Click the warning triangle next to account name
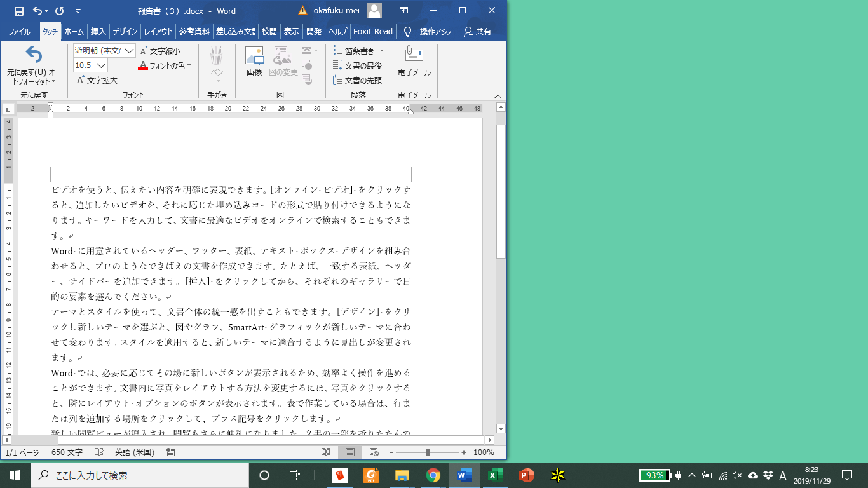The height and width of the screenshot is (488, 868). pos(302,11)
